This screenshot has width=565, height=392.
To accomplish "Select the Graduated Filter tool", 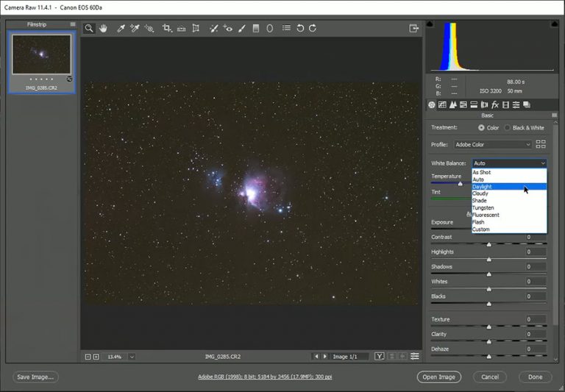I will click(256, 28).
